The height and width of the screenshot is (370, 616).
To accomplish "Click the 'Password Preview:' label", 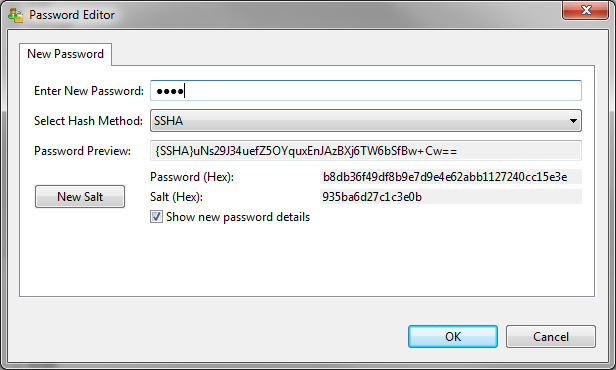I will 82,151.
